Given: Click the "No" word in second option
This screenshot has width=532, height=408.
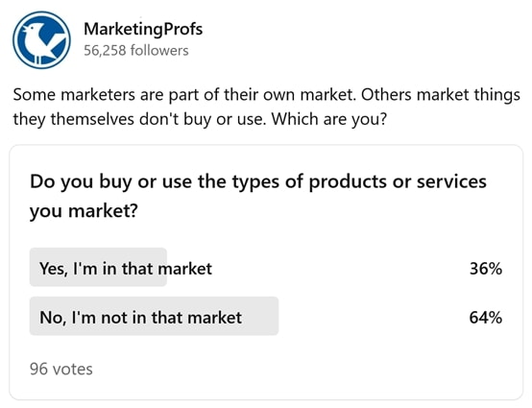Looking at the screenshot, I should click(x=52, y=318).
